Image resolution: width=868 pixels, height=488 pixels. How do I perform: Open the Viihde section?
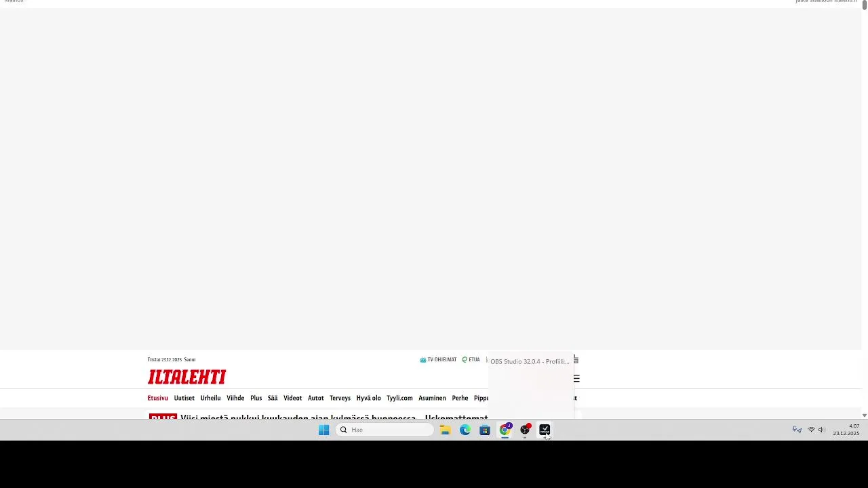[x=235, y=399]
